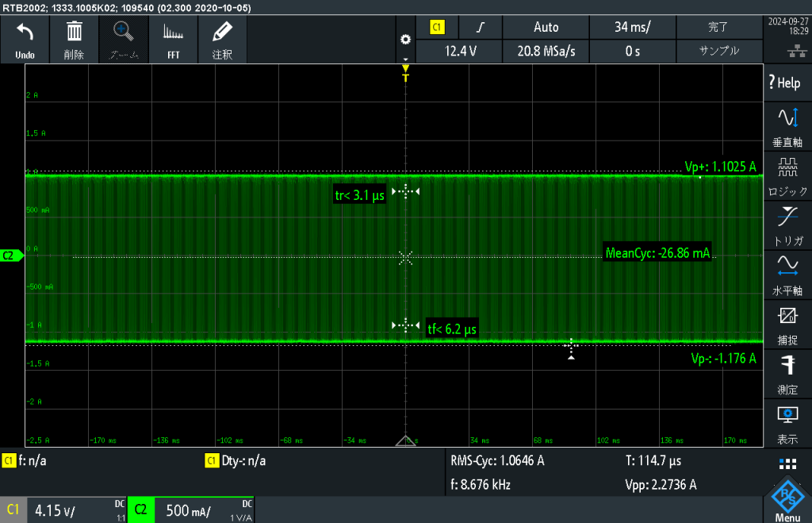Open the 表示 display menu

click(787, 422)
